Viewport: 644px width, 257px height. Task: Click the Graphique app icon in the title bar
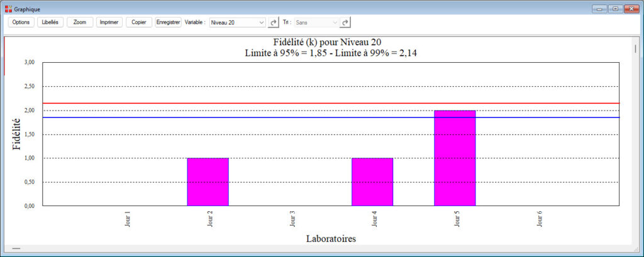tap(8, 9)
